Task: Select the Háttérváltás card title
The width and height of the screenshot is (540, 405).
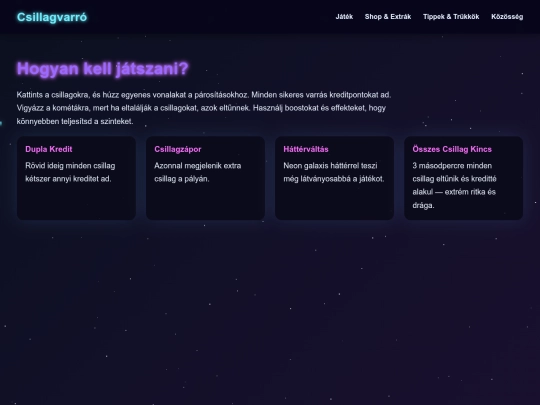Action: (x=306, y=149)
